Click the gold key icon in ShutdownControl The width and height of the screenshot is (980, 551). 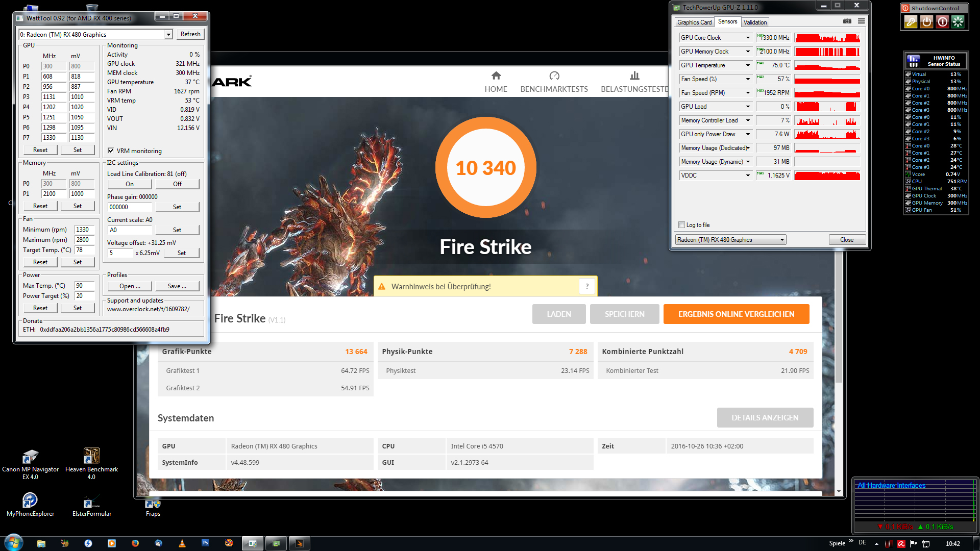click(911, 21)
